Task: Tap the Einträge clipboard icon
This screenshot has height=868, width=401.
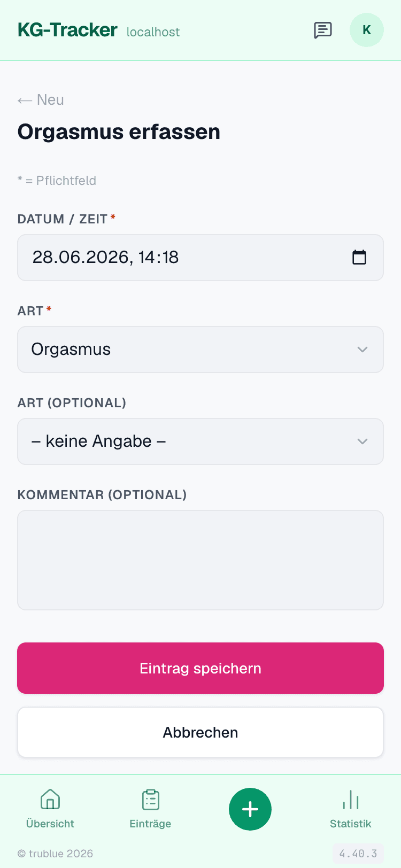Action: [x=150, y=800]
